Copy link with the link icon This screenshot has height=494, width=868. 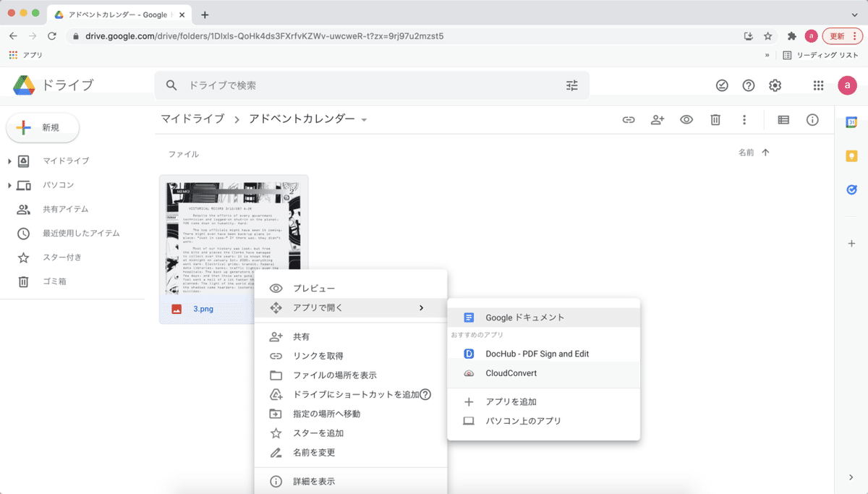(x=629, y=119)
